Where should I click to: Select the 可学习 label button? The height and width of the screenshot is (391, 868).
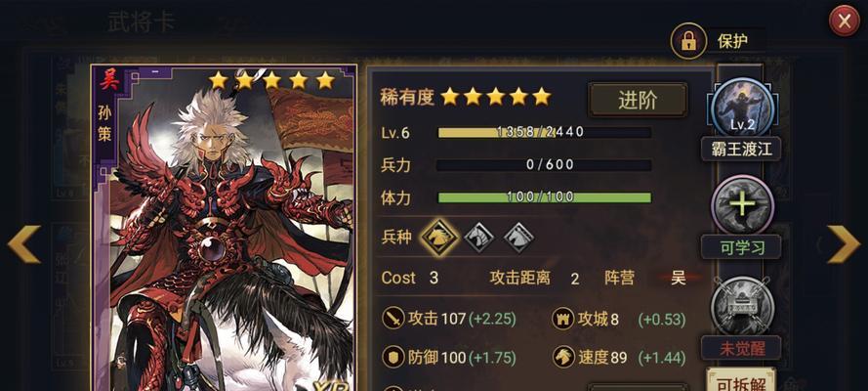[741, 247]
